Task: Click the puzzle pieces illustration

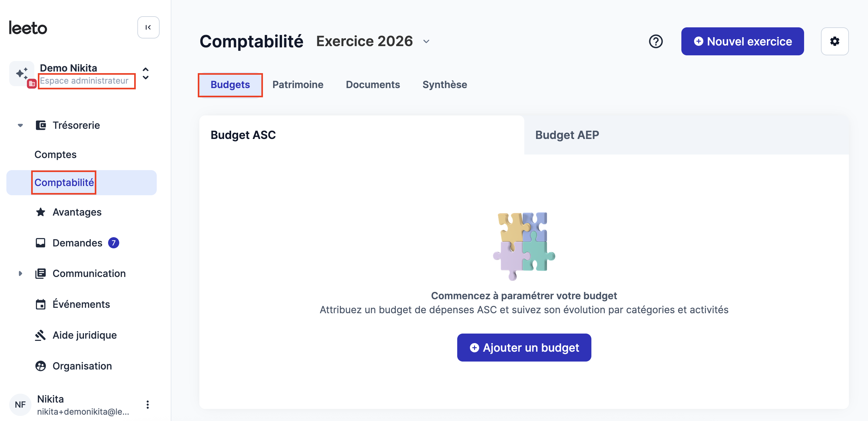Action: point(524,246)
